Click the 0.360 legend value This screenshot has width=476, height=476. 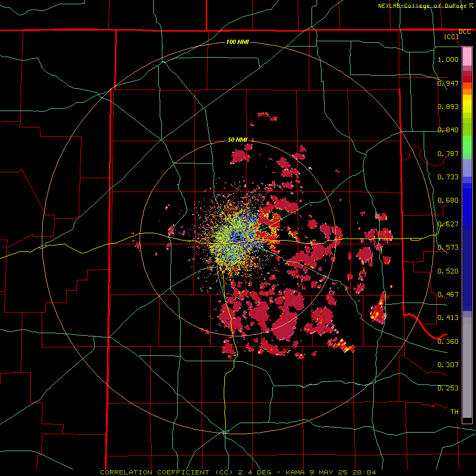(x=448, y=342)
